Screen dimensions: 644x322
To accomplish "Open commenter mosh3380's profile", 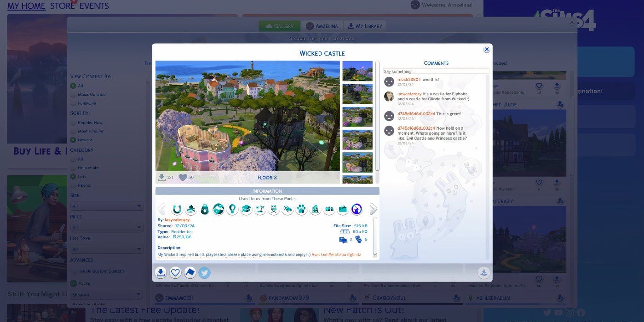I will (408, 80).
